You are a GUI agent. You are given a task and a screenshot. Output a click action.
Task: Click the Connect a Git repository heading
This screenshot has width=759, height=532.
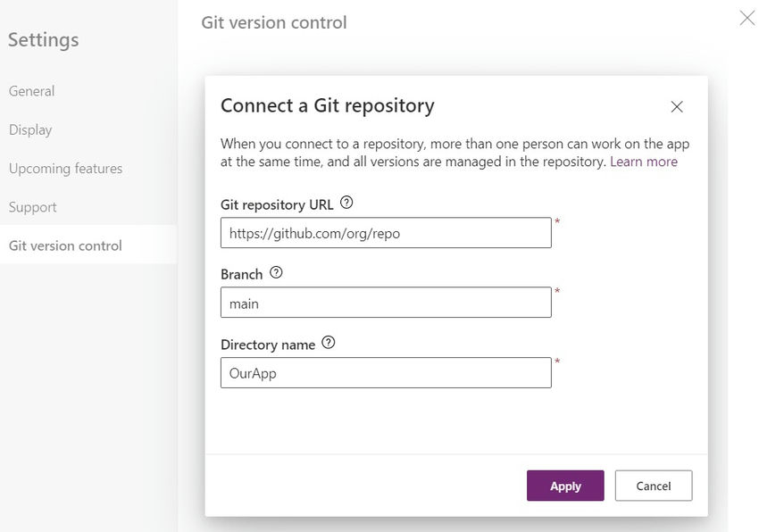[328, 105]
